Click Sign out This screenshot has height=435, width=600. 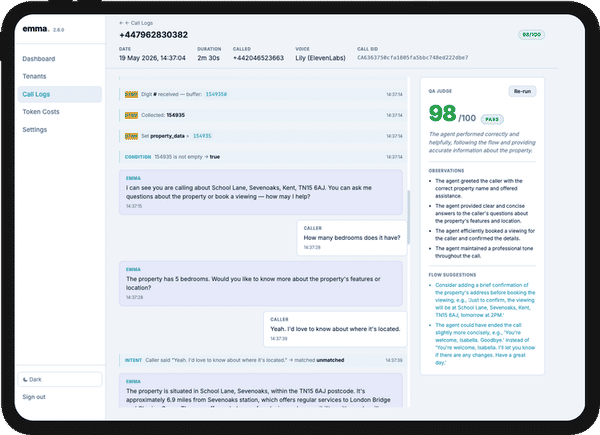point(34,397)
